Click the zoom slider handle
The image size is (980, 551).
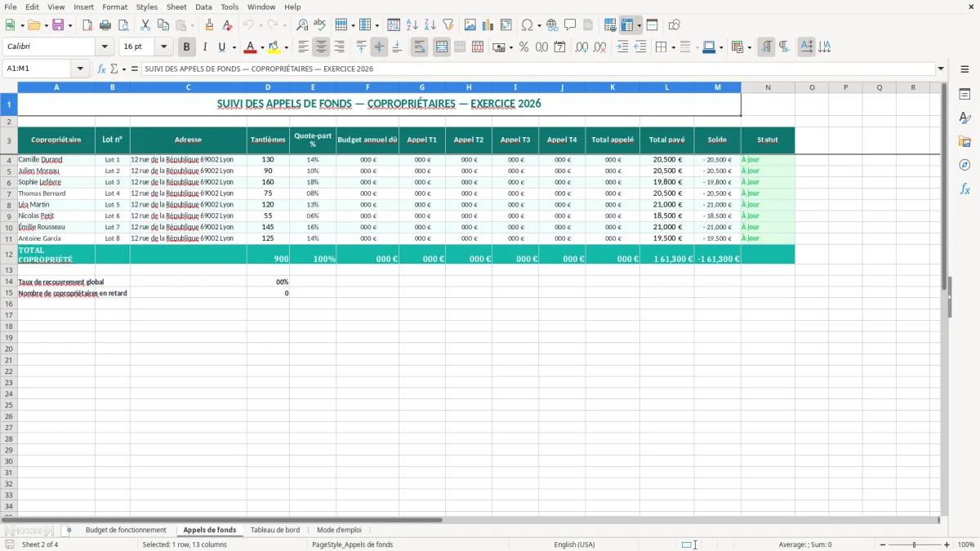point(915,544)
